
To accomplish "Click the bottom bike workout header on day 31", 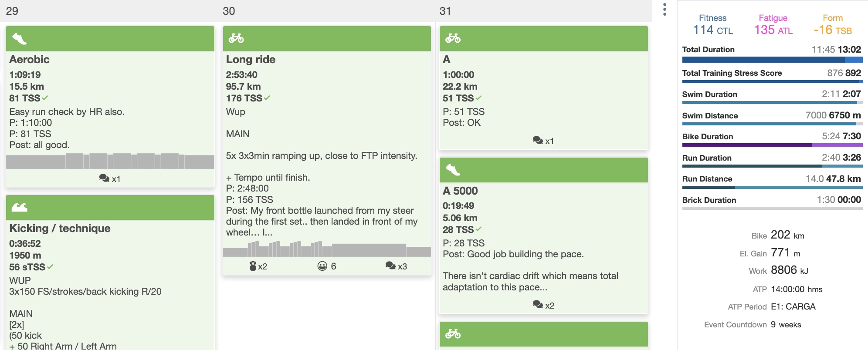I will tap(543, 334).
